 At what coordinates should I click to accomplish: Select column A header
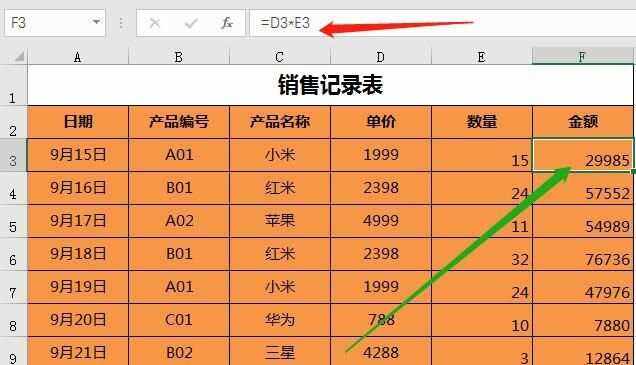(x=78, y=57)
